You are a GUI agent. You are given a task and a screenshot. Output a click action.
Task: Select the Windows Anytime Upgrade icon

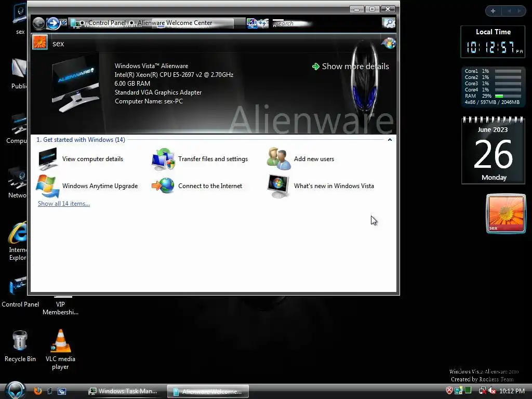pyautogui.click(x=48, y=186)
